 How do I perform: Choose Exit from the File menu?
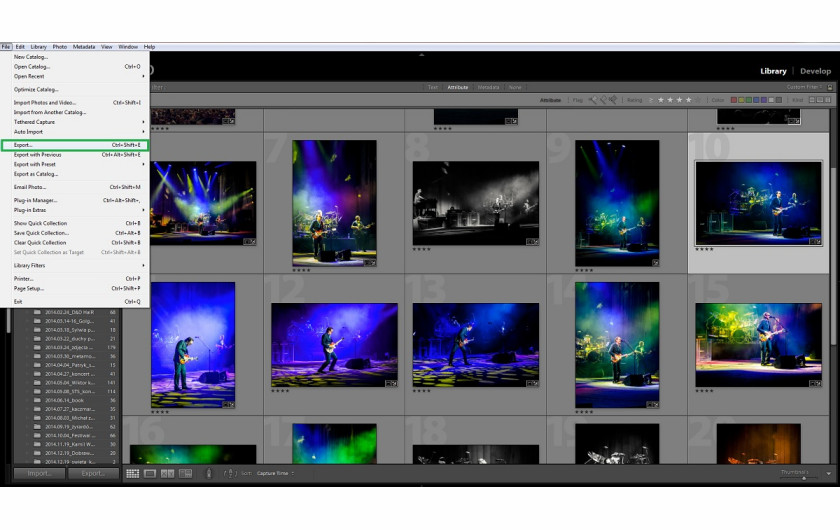pyautogui.click(x=74, y=302)
